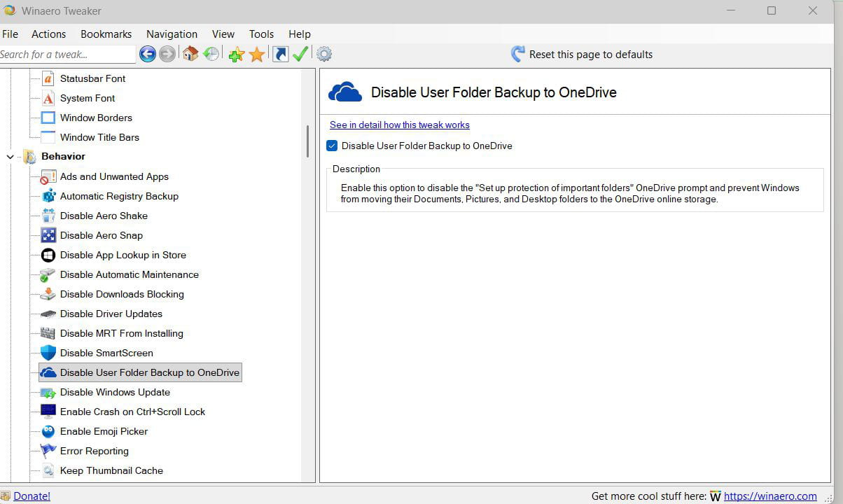Open recently visited tweaks clock icon
843x504 pixels.
[x=211, y=54]
